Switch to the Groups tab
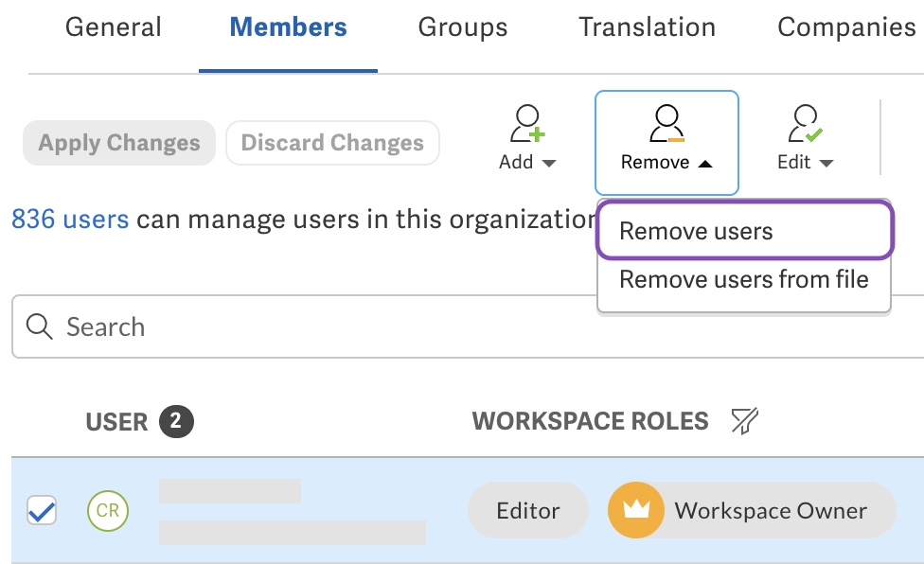This screenshot has width=924, height=564. point(463,27)
